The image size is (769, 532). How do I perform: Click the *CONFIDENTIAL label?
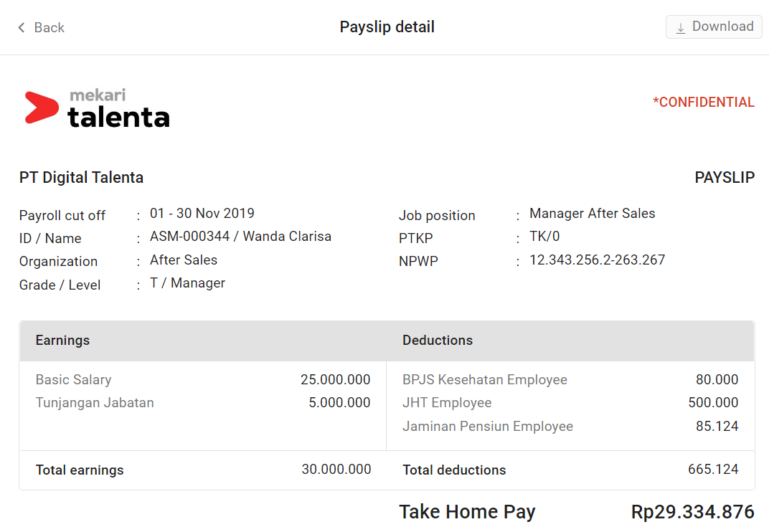(704, 102)
